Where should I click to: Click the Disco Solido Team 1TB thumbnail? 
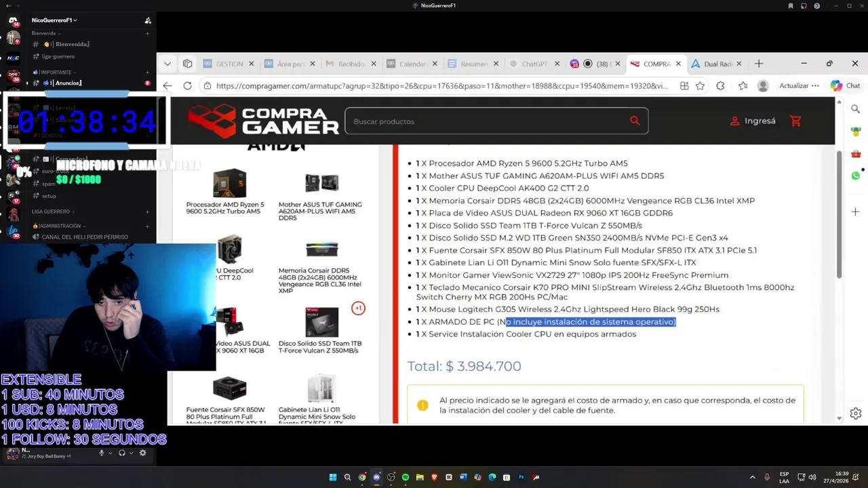[x=321, y=322]
